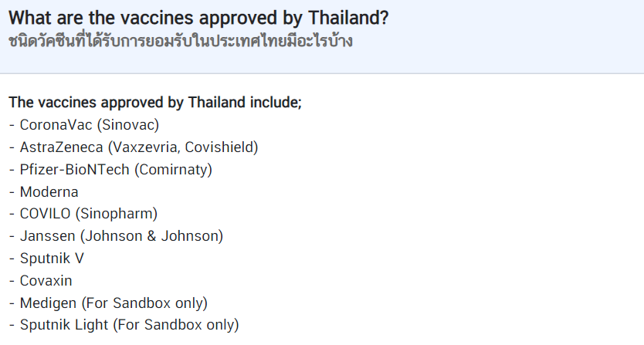Click the Thai-language subtitle under the question
Screen dimensions: 644x345
(180, 41)
